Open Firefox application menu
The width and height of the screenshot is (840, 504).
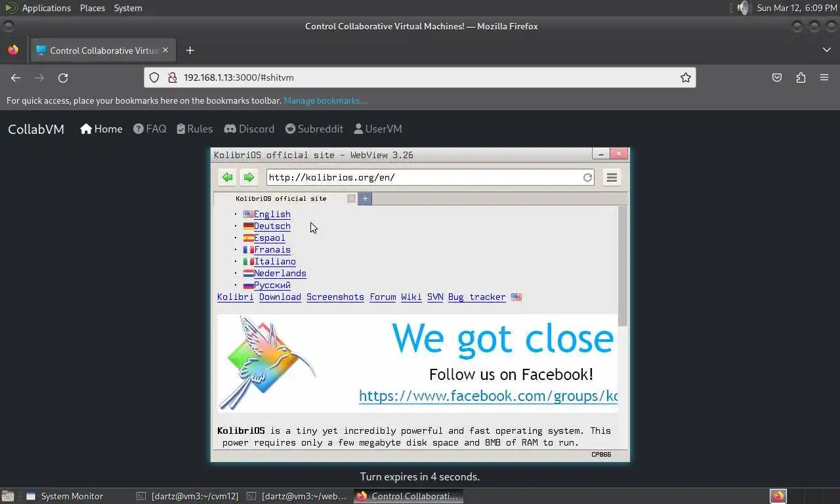pyautogui.click(x=824, y=77)
